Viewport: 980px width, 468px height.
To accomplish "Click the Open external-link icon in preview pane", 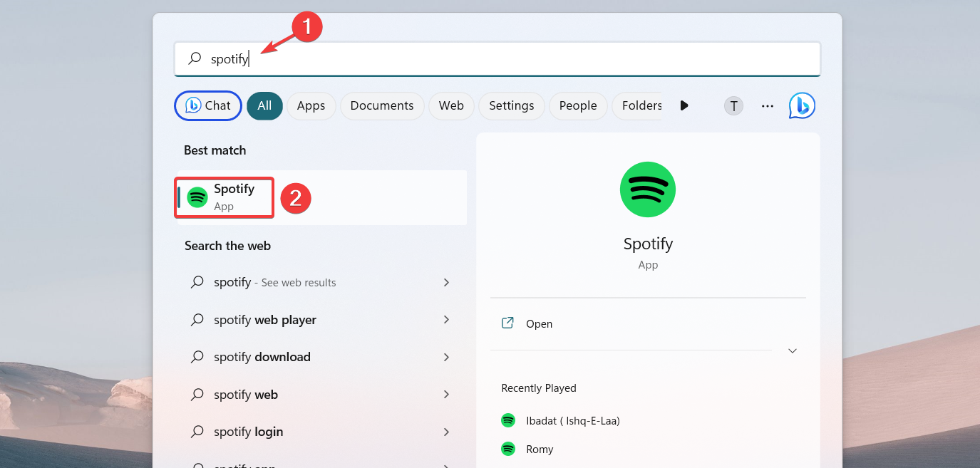I will 507,323.
